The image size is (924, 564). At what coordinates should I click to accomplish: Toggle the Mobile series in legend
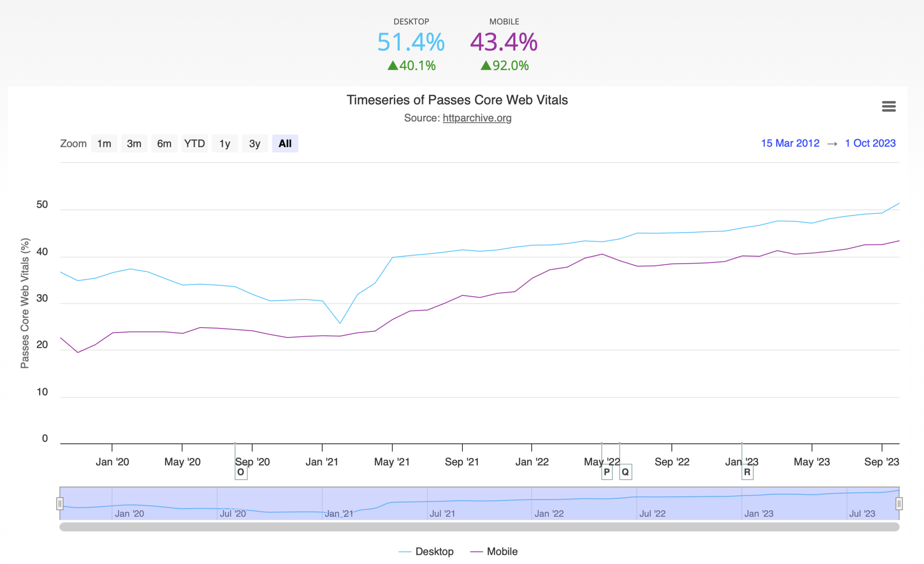(502, 551)
